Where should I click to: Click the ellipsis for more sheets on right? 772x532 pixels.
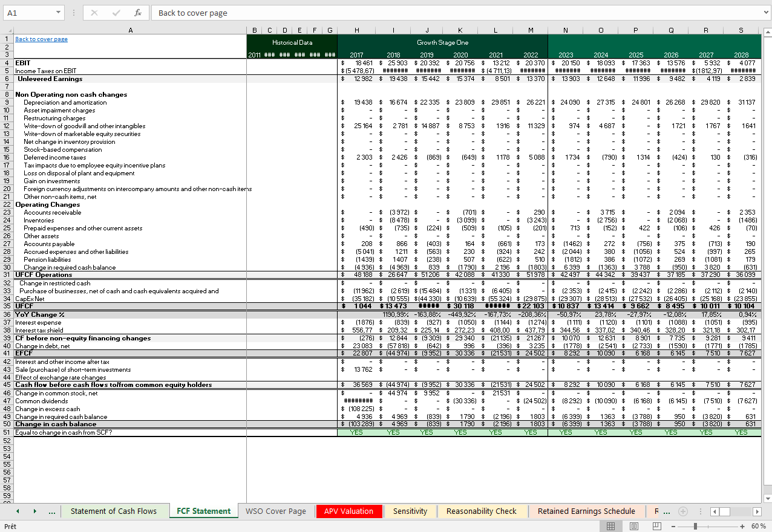666,511
